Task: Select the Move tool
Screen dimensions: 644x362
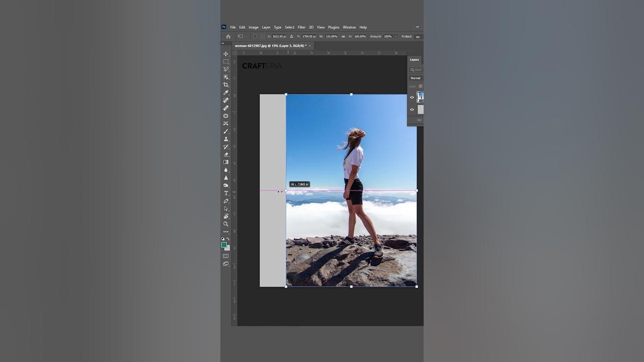Action: 226,54
